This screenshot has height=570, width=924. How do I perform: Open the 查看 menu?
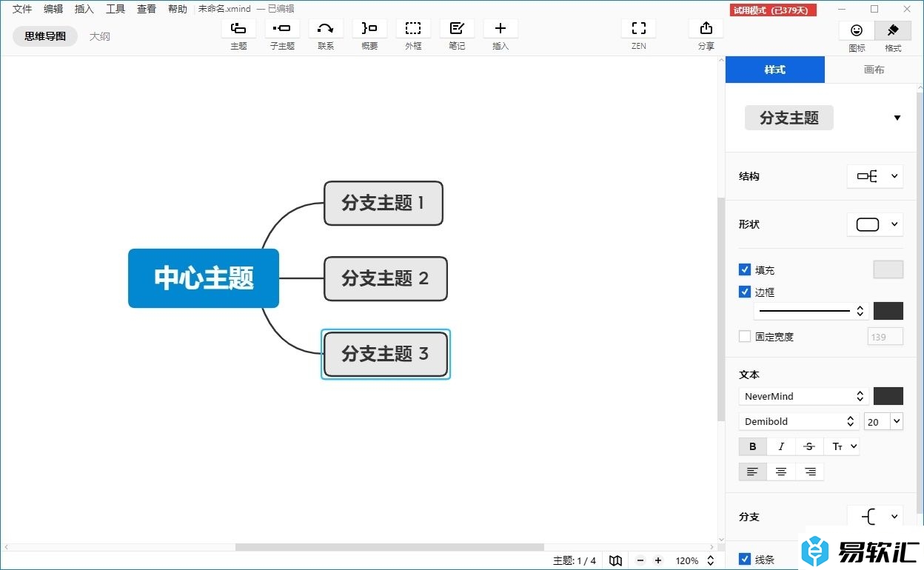[x=147, y=9]
